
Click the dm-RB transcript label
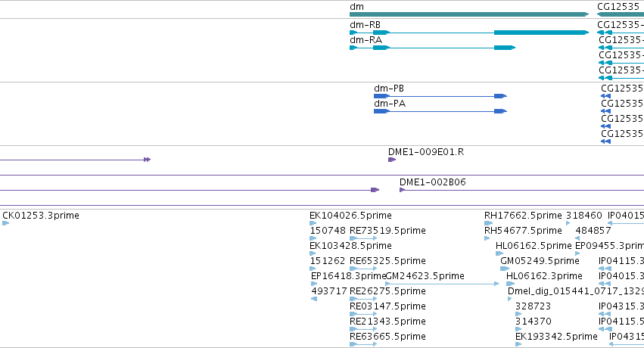[365, 25]
